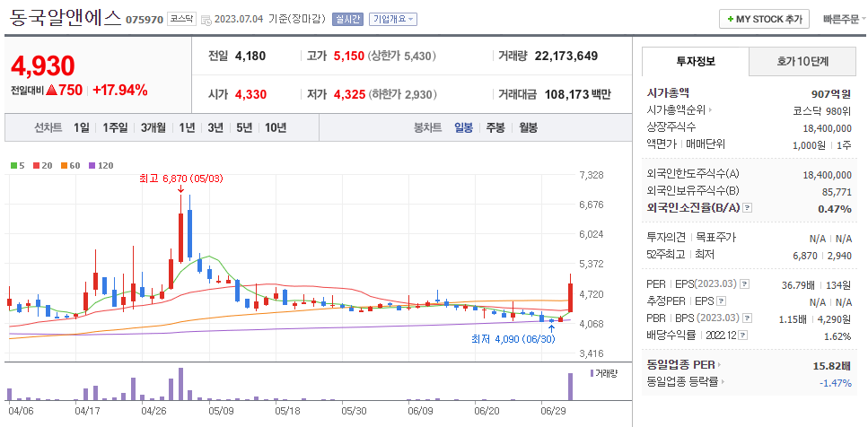Click the latest red candlestick on chart
The width and height of the screenshot is (868, 427).
(x=570, y=292)
